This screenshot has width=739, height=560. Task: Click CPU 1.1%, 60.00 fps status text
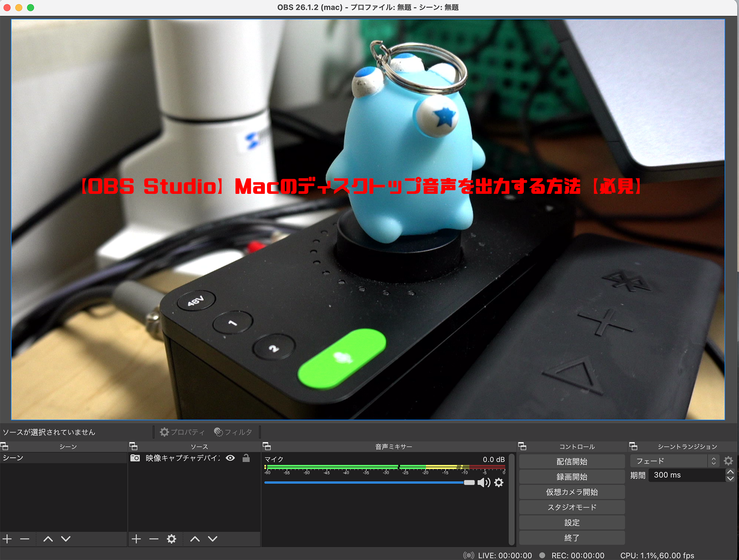pyautogui.click(x=657, y=555)
